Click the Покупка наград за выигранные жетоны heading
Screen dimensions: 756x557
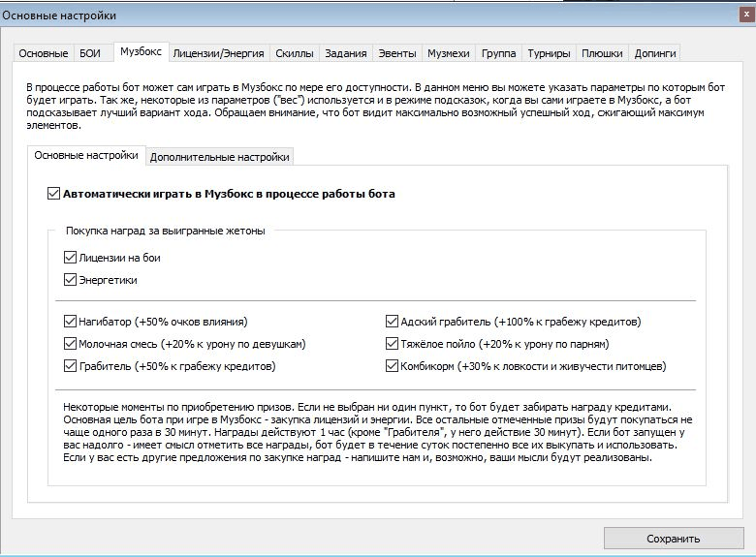point(166,231)
